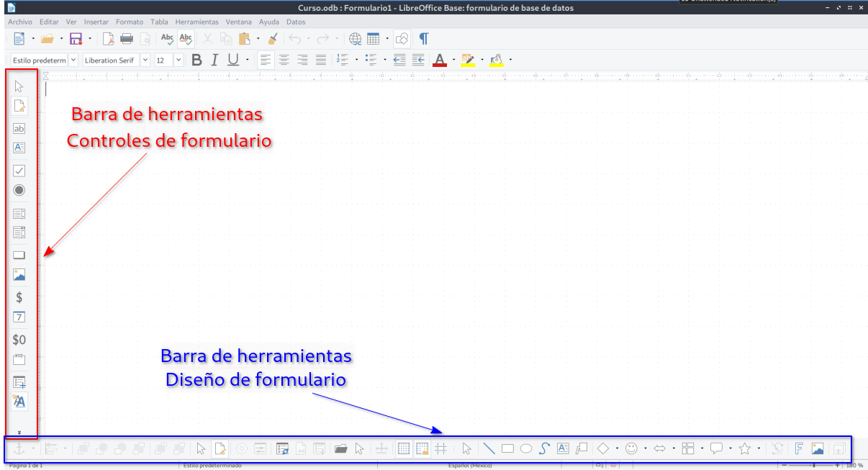Open the font name dropdown
Image resolution: width=868 pixels, height=470 pixels.
(145, 60)
